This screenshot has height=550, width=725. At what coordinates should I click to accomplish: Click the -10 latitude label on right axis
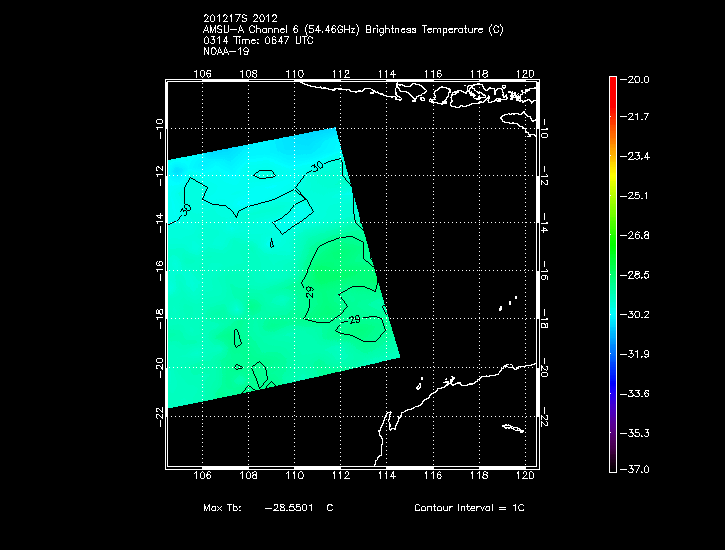coord(546,129)
